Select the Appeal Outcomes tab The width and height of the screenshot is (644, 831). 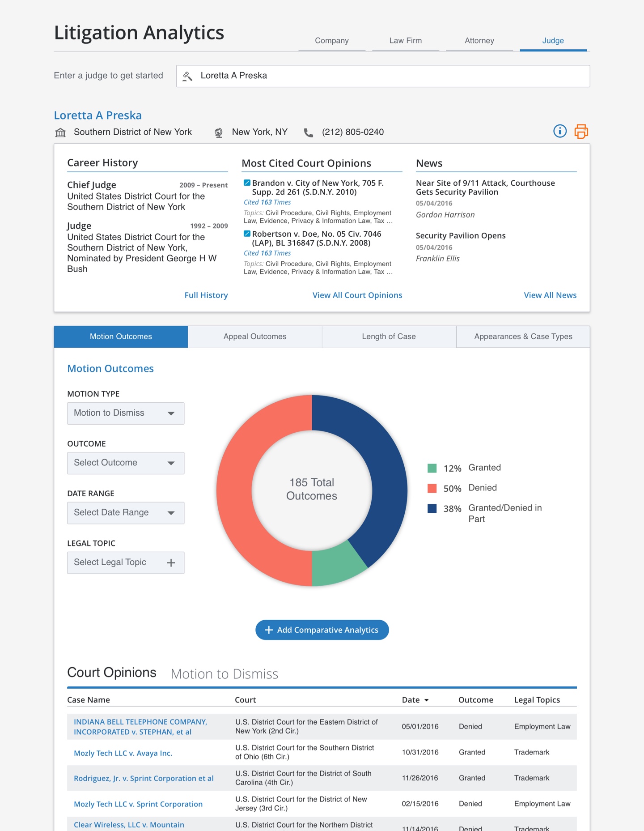click(255, 337)
